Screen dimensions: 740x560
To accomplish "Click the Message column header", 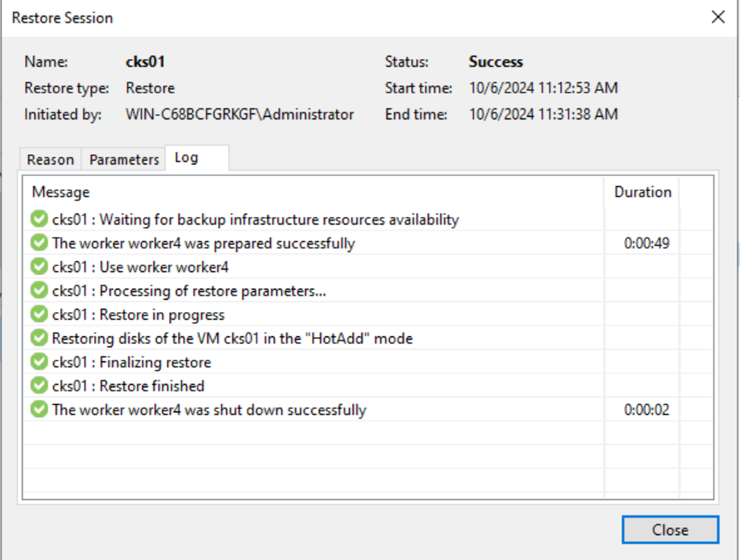I will [x=61, y=193].
